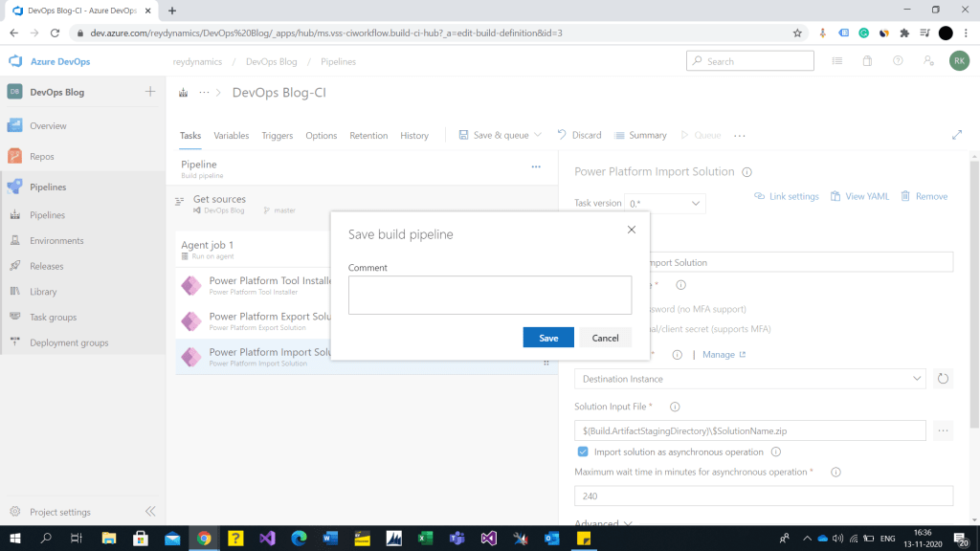980x551 pixels.
Task: Open Library in the left navigation
Action: (x=42, y=292)
